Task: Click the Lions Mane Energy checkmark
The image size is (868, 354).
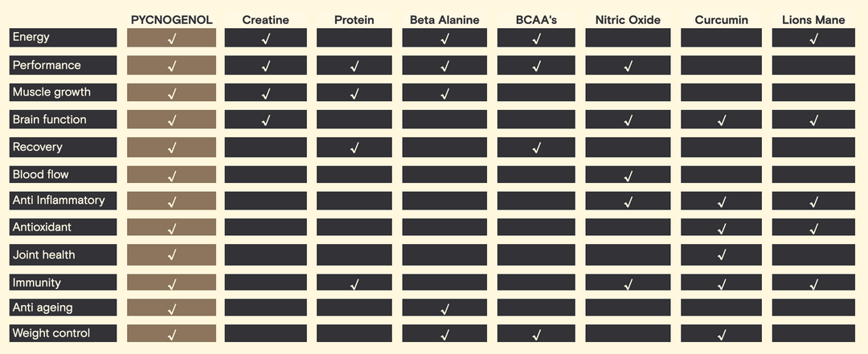Action: tap(813, 39)
